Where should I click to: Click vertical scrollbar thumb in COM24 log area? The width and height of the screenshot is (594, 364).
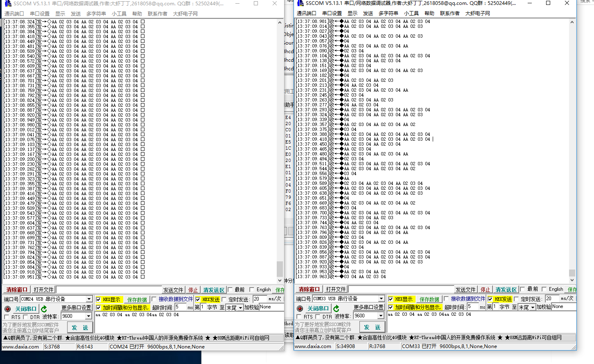280,269
